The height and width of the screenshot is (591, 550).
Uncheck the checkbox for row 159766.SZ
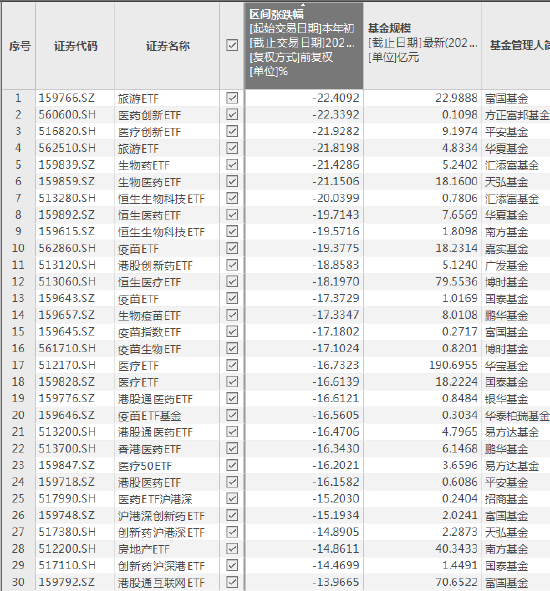coord(232,98)
